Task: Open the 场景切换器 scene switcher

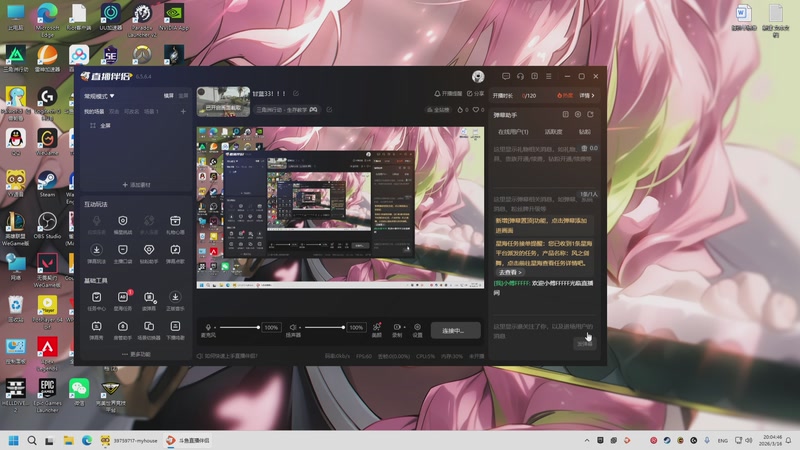Action: click(x=148, y=330)
